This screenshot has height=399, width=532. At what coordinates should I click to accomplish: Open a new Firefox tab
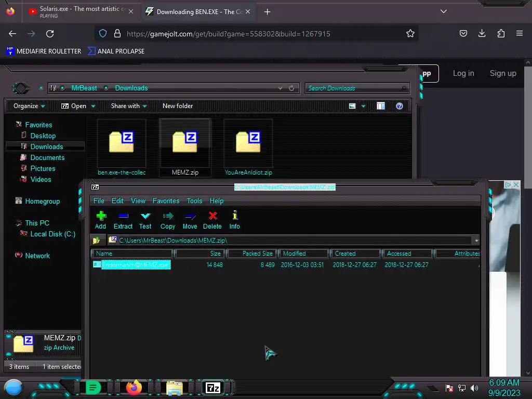click(x=268, y=12)
